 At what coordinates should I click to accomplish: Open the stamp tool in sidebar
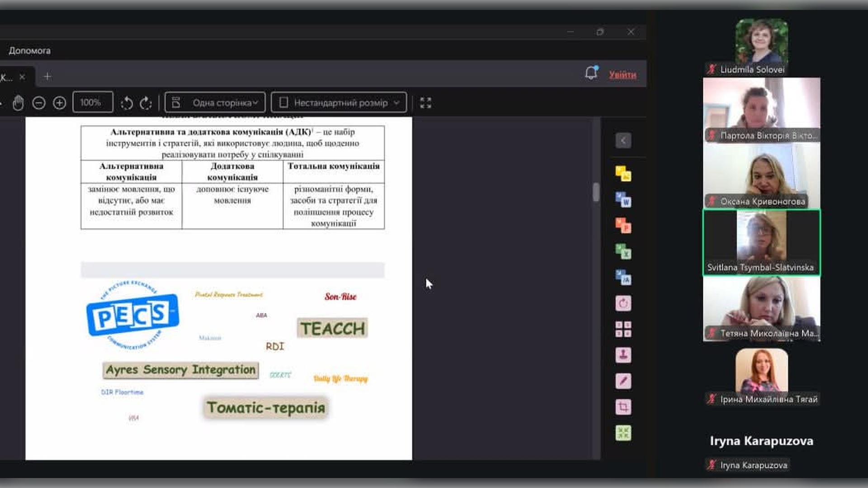(x=623, y=355)
